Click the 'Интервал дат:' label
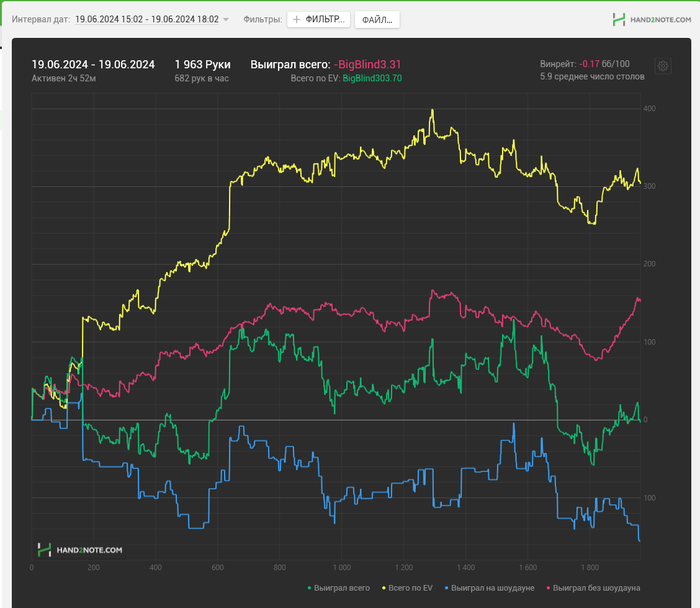 click(41, 19)
